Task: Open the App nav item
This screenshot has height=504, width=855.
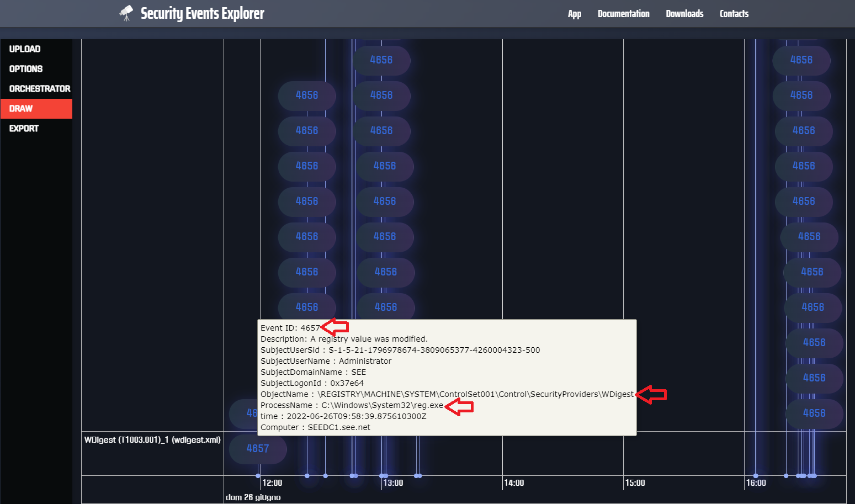Action: (575, 14)
